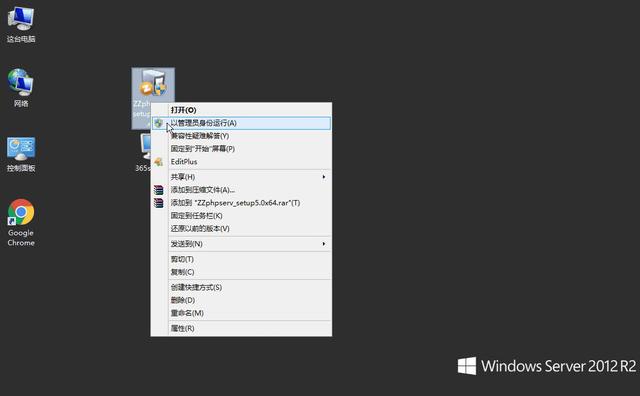This screenshot has height=396, width=640.
Task: Open with EditPlus menu entry
Action: pos(241,162)
